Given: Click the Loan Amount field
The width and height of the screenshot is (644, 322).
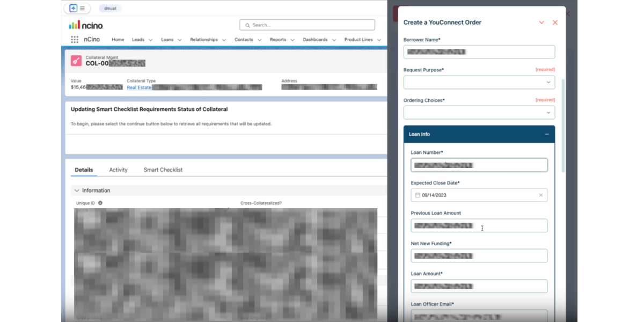Looking at the screenshot, I should (479, 286).
